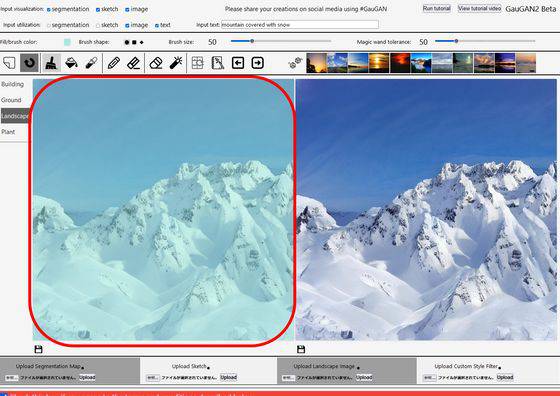Open the Plant category
560x396 pixels.
[x=9, y=132]
